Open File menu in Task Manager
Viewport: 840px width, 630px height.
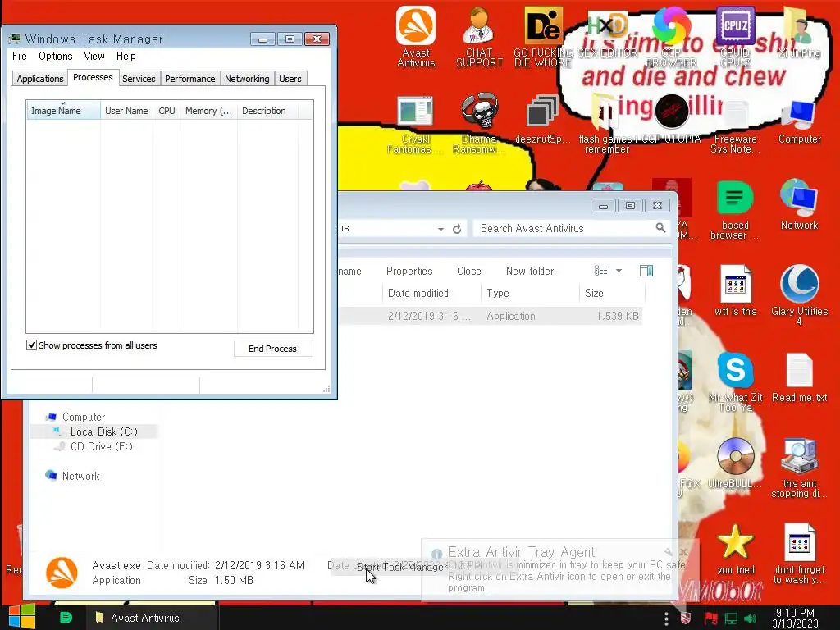pos(20,56)
